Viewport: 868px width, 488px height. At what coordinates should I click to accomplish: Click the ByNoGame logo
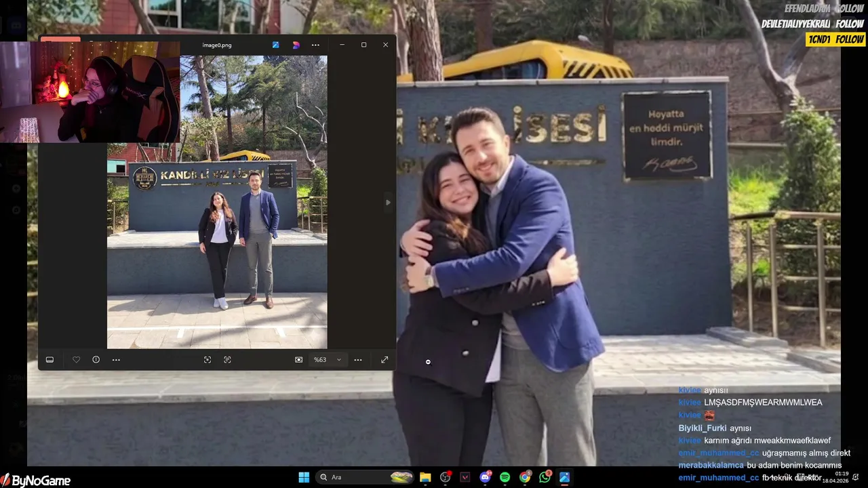tap(36, 481)
